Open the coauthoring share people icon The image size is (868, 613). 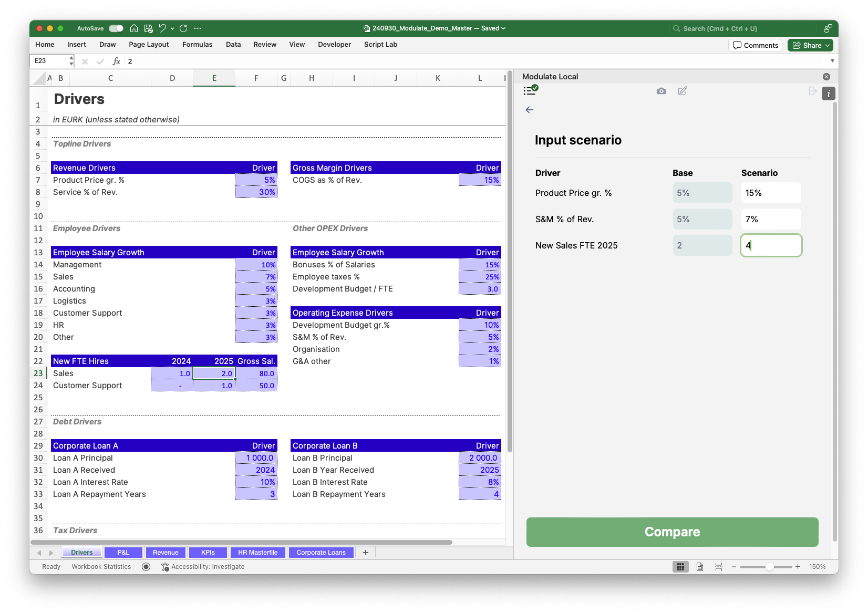tap(828, 28)
